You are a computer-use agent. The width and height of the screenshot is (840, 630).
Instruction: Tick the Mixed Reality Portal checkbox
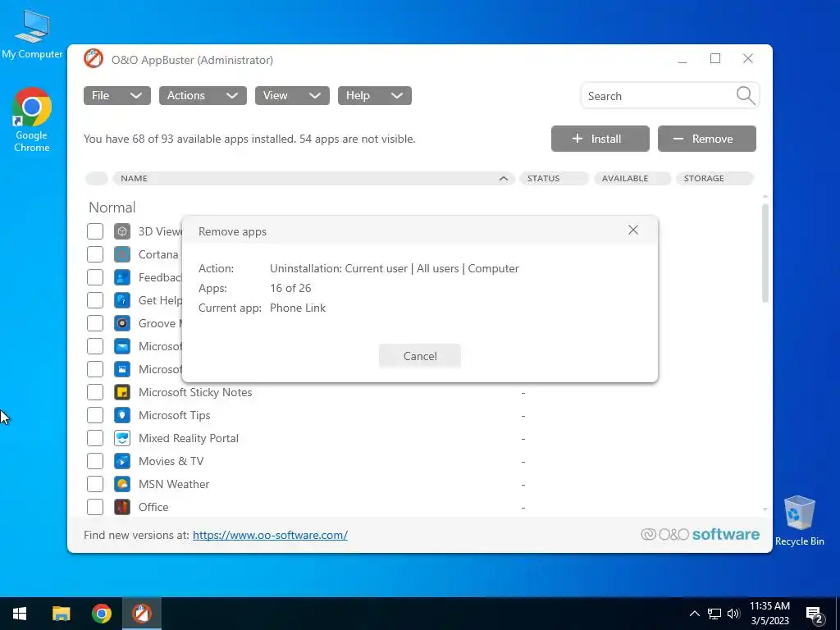95,438
